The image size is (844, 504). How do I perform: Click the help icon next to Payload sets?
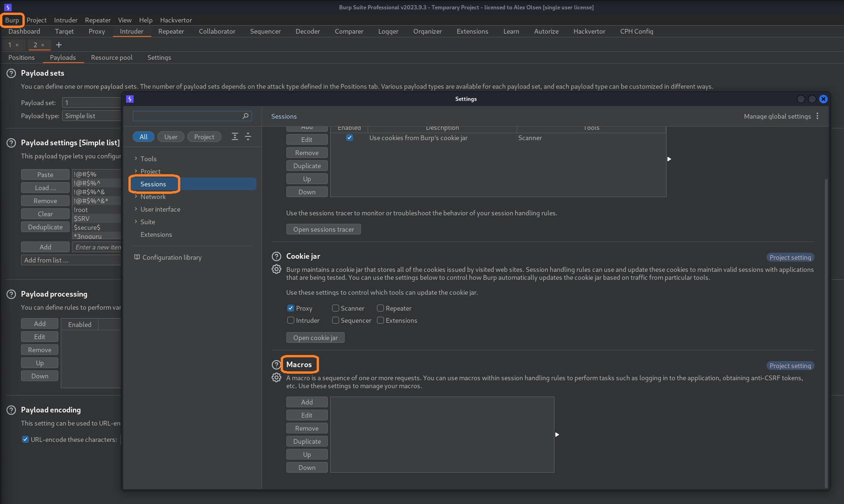click(10, 73)
